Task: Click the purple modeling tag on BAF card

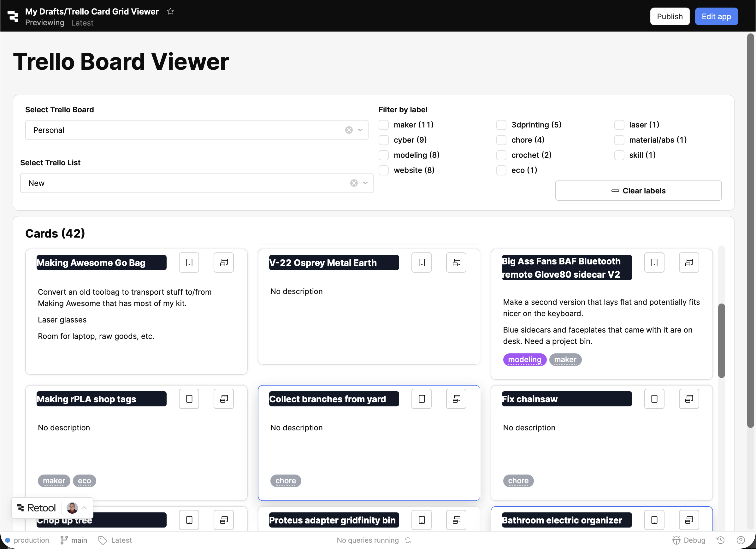Action: tap(525, 360)
